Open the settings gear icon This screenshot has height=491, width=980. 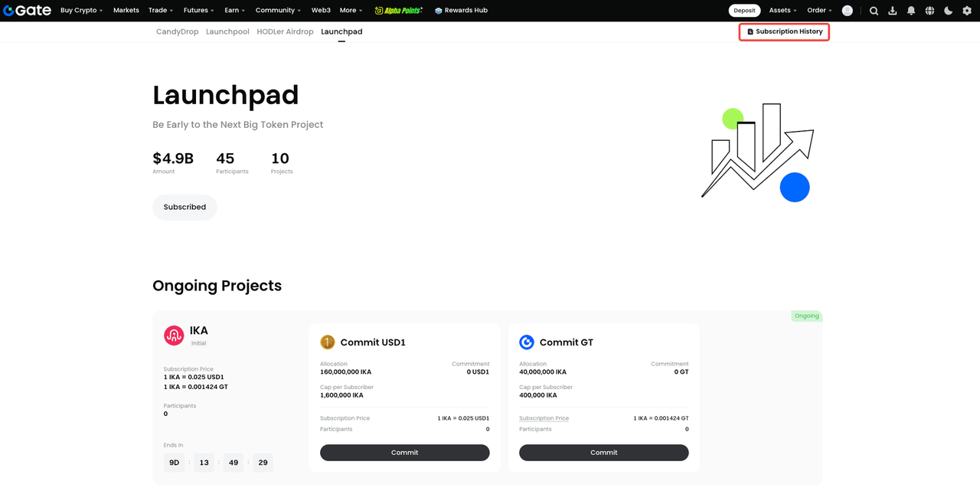click(966, 11)
